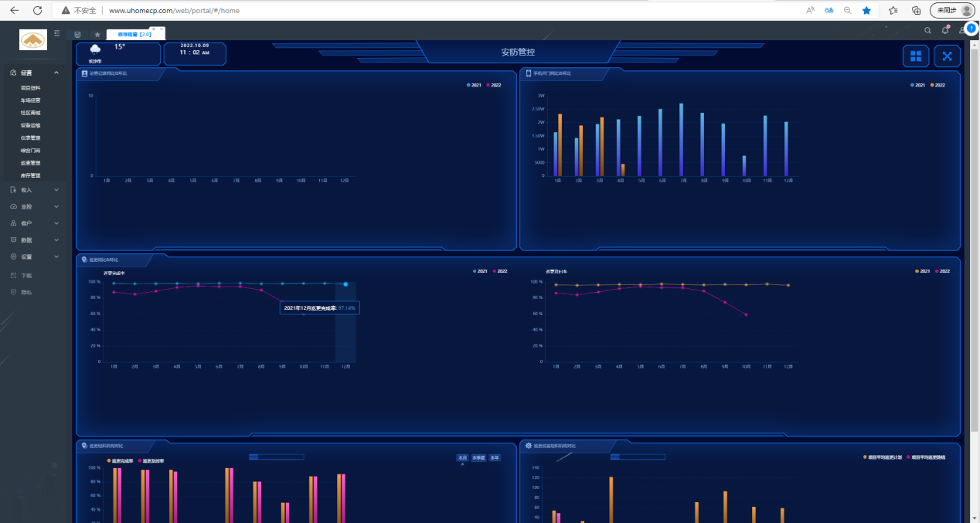Click the zoom magnifier icon in address bar

[848, 11]
